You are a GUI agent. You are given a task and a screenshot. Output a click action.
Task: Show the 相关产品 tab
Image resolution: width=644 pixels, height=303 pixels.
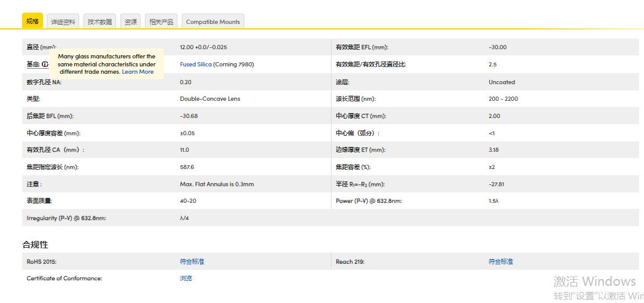161,22
